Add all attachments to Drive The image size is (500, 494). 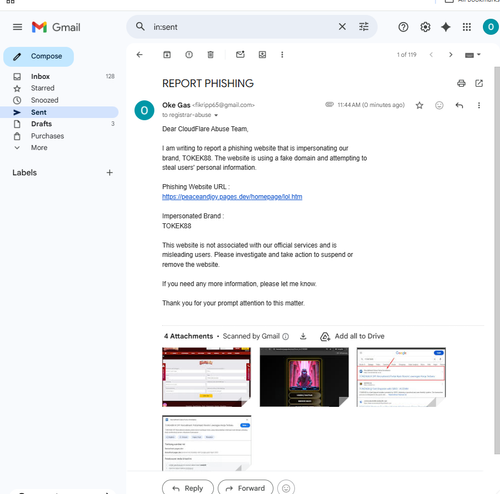click(352, 336)
